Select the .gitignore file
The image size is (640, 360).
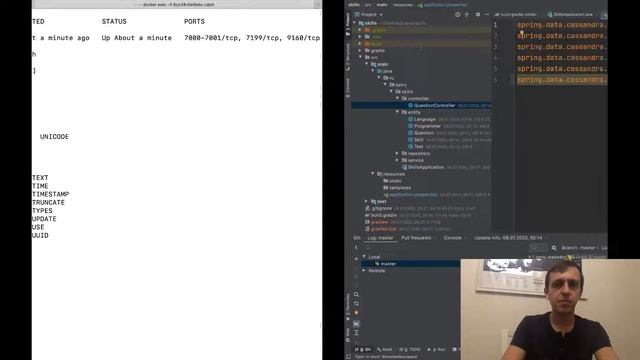[381, 208]
